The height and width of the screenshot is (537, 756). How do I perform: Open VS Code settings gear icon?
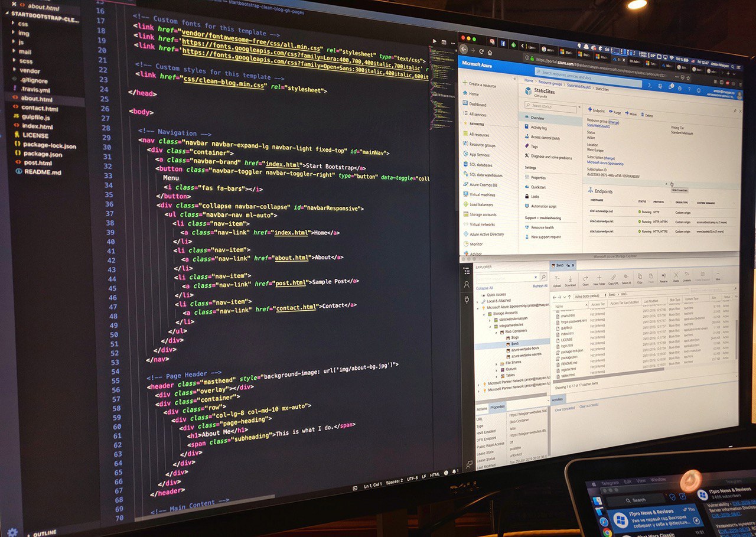pos(12,532)
